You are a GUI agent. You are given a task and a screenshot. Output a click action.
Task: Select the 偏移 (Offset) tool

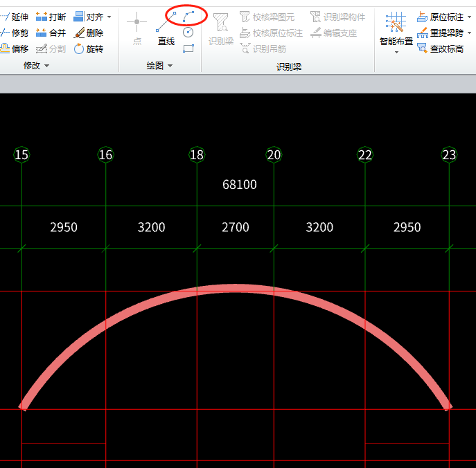15,48
